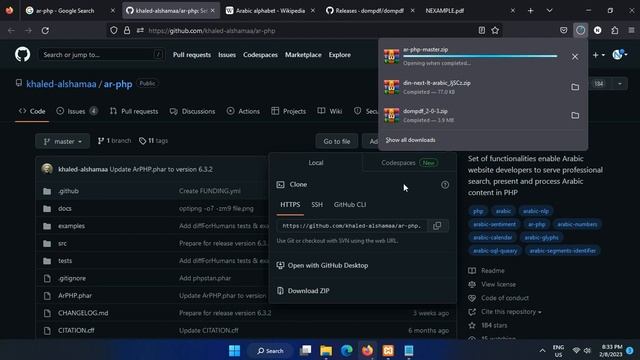
Task: Open the Projects tab
Action: coord(289,111)
